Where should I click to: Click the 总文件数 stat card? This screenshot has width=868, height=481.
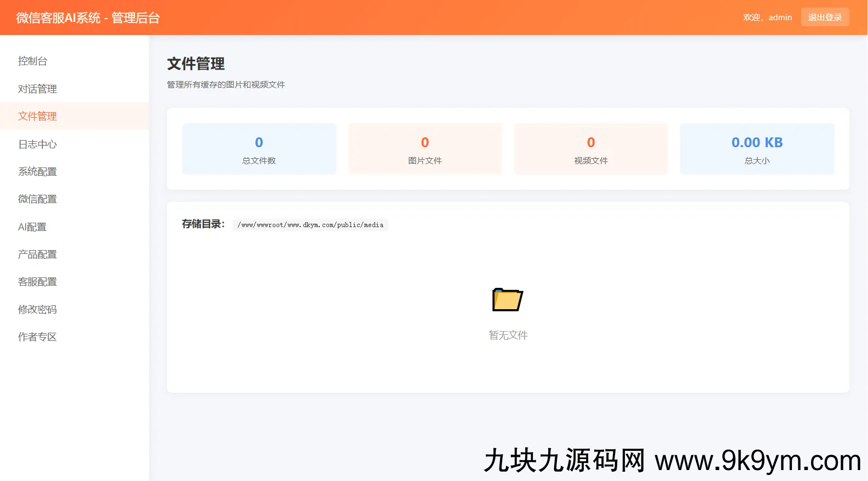pos(259,149)
